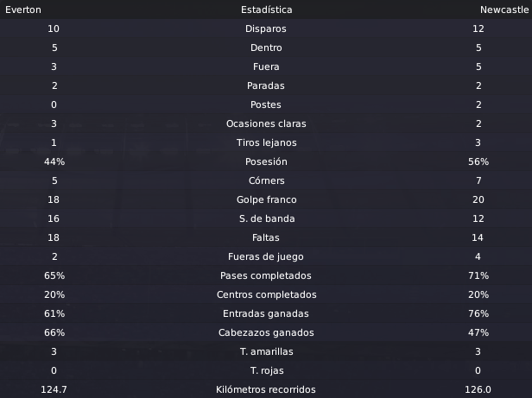
Task: Click the Newcastle column header
Action: [x=504, y=9]
